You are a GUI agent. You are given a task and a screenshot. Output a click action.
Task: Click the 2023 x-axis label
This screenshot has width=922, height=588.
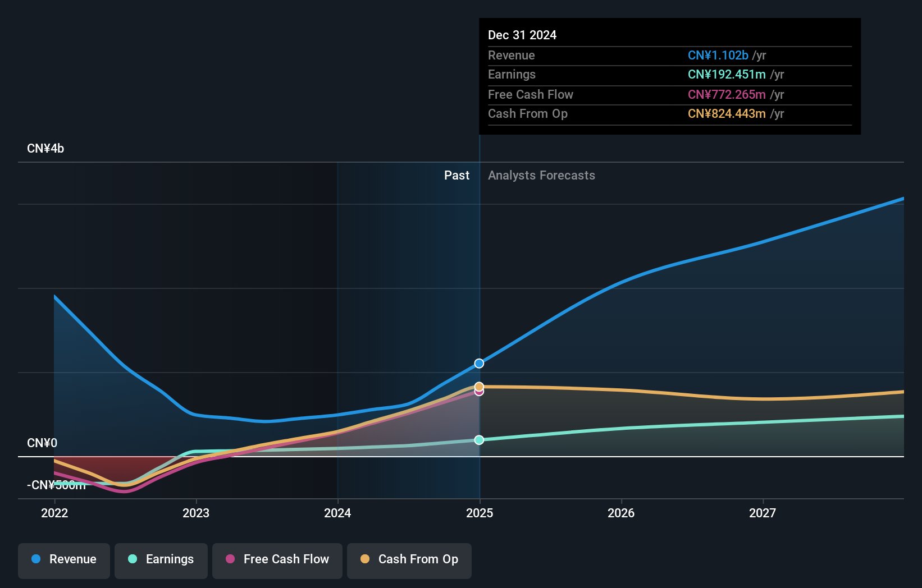click(x=196, y=513)
